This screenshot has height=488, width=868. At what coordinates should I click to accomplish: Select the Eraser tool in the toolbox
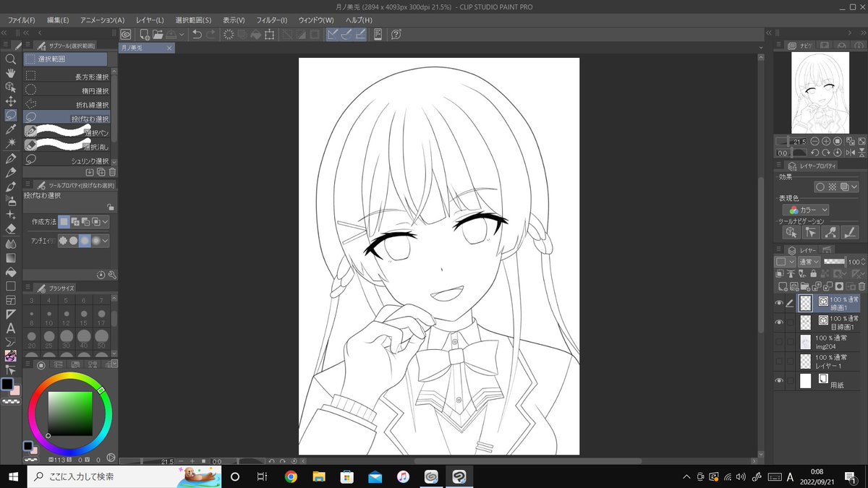(x=11, y=228)
